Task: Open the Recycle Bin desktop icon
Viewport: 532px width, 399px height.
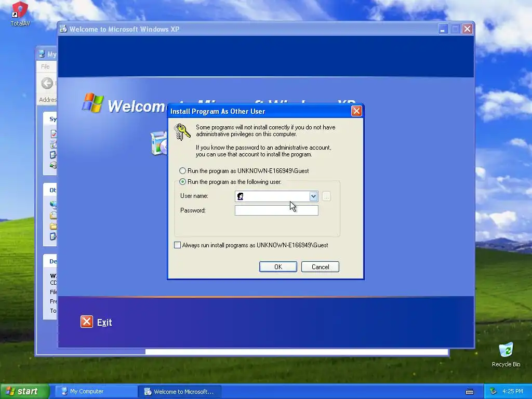Action: [x=506, y=354]
